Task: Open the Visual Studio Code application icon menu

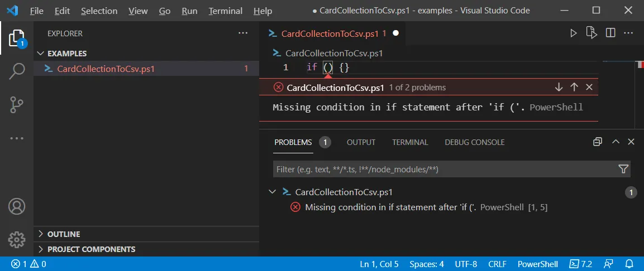Action: [x=12, y=11]
